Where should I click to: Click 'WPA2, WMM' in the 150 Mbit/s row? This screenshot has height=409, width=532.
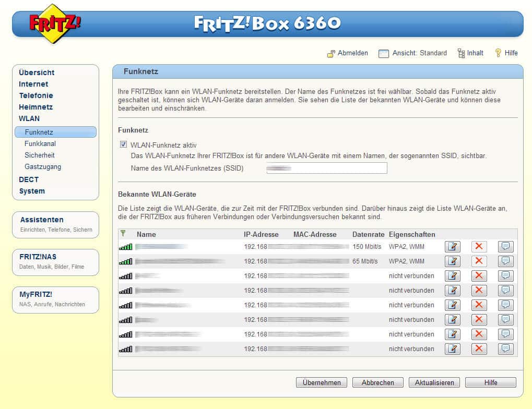click(x=407, y=247)
